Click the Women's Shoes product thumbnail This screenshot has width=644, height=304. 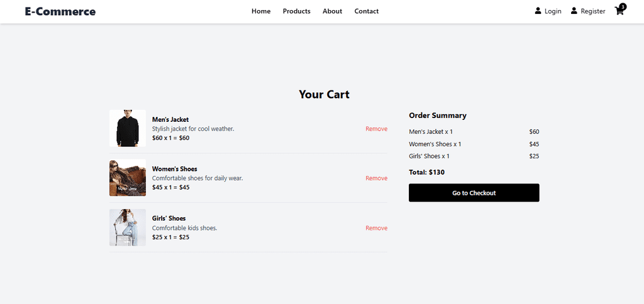(x=128, y=178)
